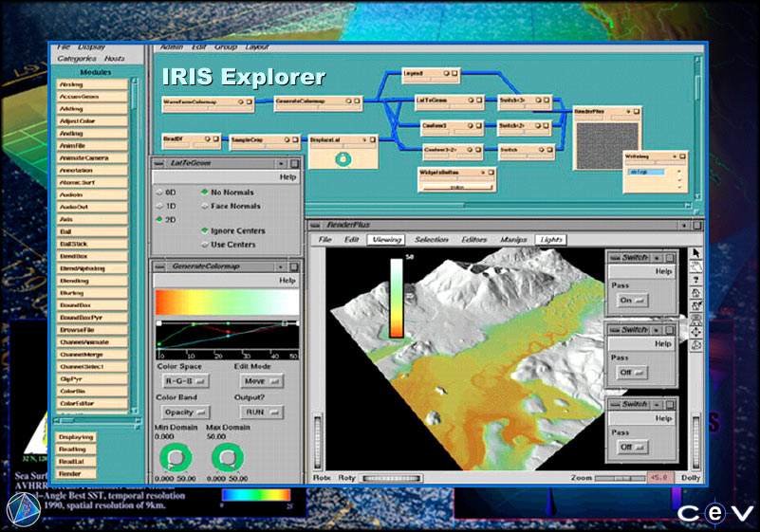The image size is (760, 532).
Task: Click the Min Domain green dial
Action: [x=176, y=457]
